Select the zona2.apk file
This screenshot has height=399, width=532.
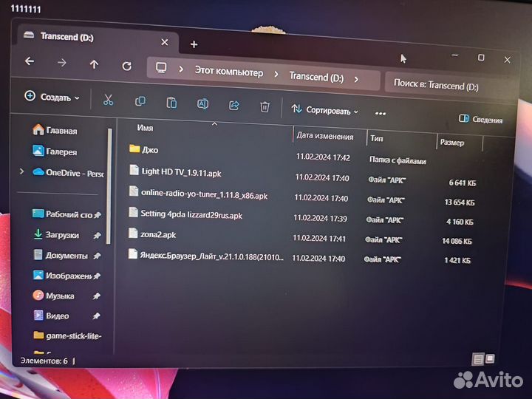click(158, 234)
